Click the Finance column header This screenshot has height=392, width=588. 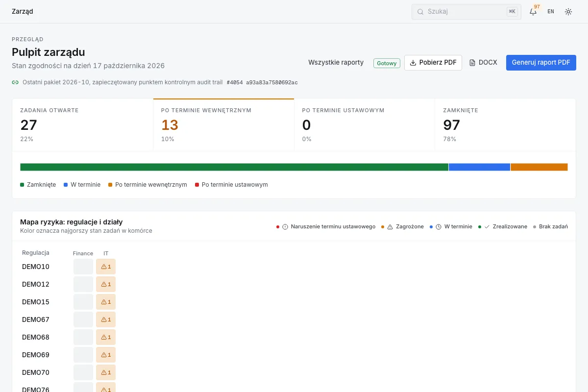point(83,253)
